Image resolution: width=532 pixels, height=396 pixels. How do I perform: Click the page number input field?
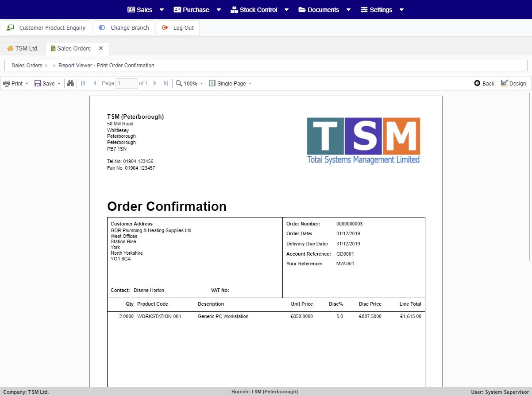pyautogui.click(x=127, y=83)
